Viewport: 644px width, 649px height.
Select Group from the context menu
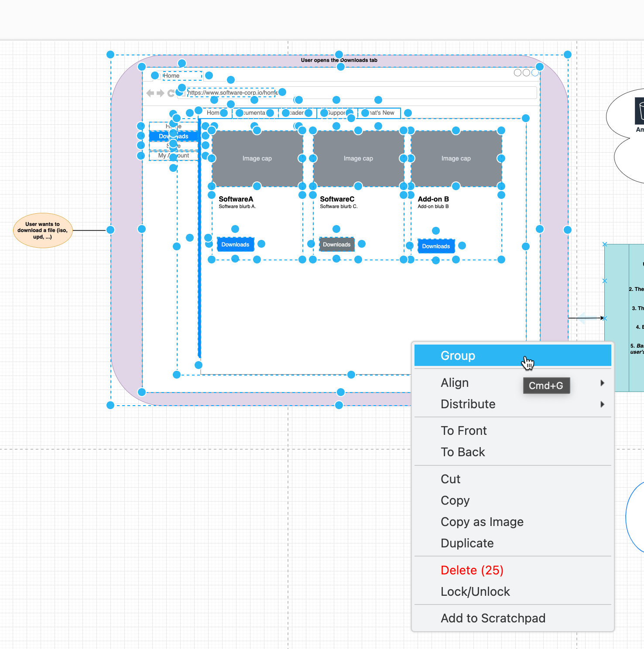pos(457,355)
